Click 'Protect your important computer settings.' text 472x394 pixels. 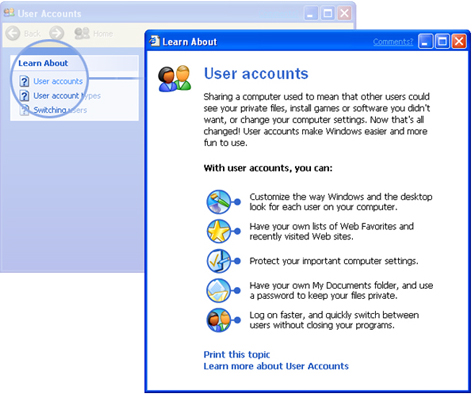coord(334,261)
